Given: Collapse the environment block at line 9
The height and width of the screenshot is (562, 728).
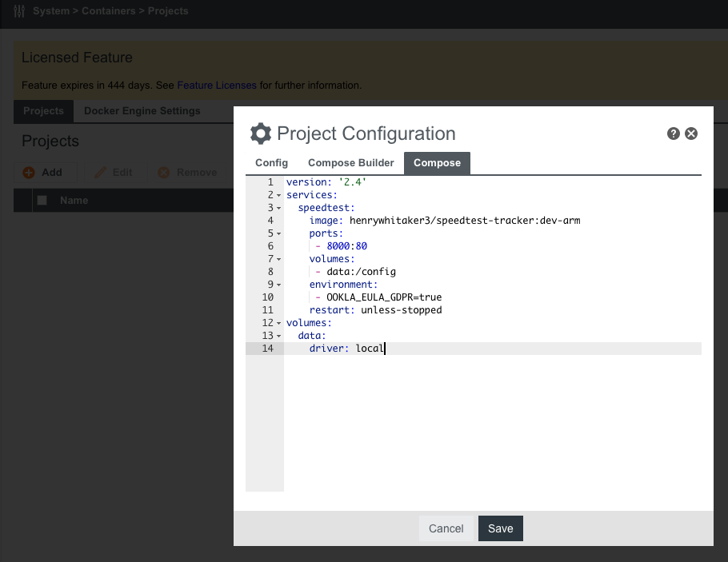Looking at the screenshot, I should coord(278,285).
